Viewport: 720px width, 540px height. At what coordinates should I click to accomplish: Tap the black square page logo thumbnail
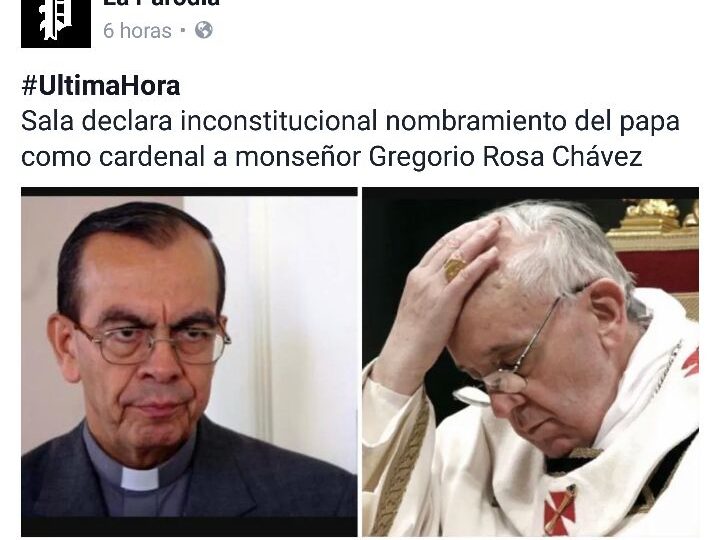point(56,23)
